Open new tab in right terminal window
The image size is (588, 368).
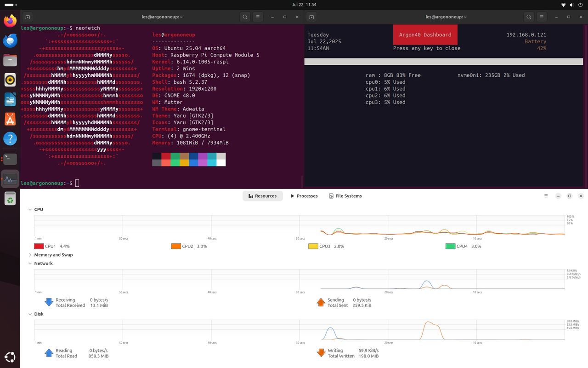[x=311, y=17]
